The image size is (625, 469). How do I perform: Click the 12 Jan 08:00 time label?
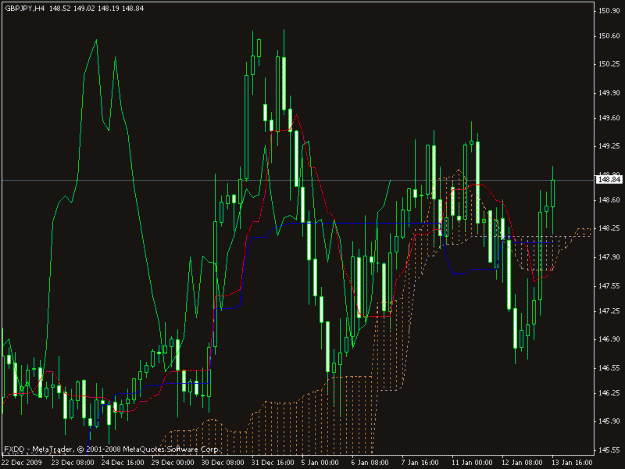[522, 463]
